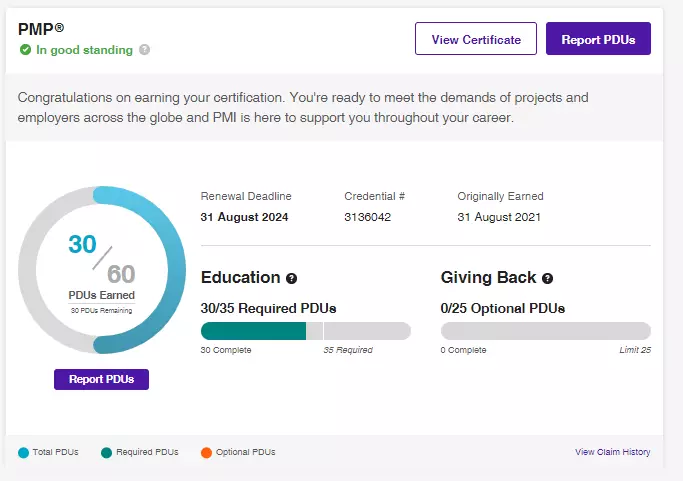Click the Giving Back progress bar

click(x=545, y=331)
